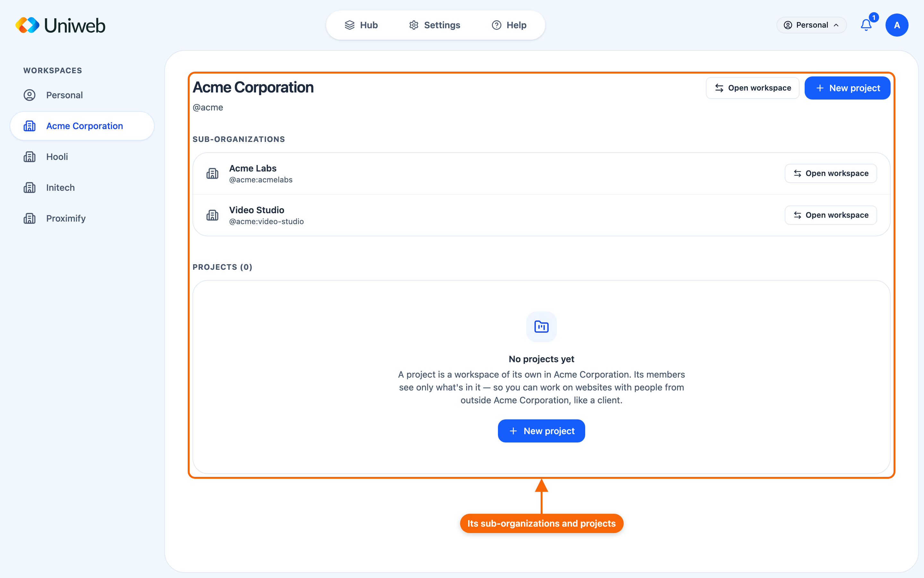924x578 pixels.
Task: Select the Personal workspace in sidebar
Action: (x=82, y=95)
